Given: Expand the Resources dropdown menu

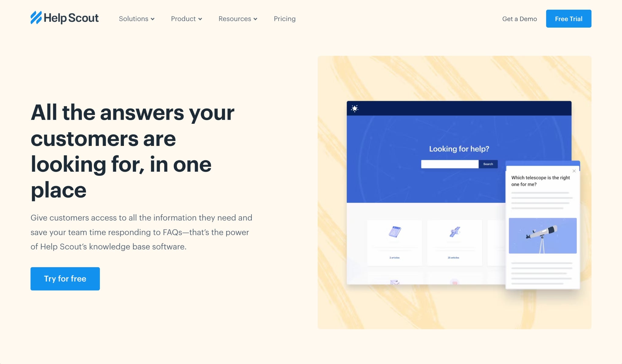Looking at the screenshot, I should tap(238, 19).
